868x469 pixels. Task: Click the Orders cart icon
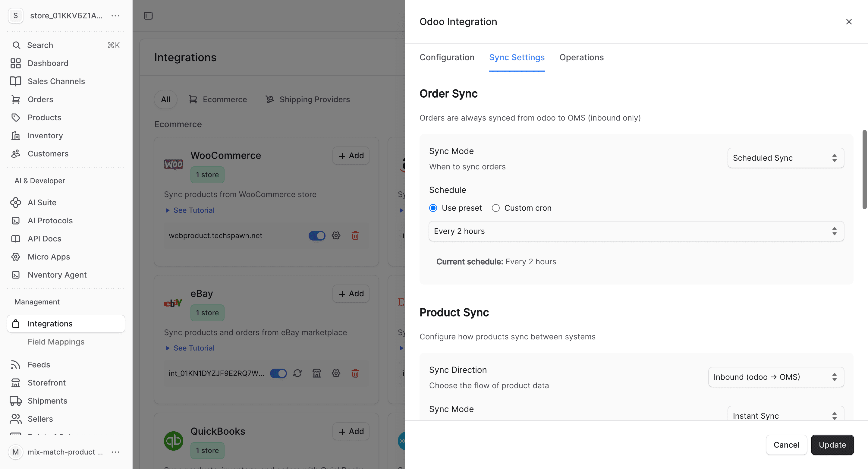15,99
